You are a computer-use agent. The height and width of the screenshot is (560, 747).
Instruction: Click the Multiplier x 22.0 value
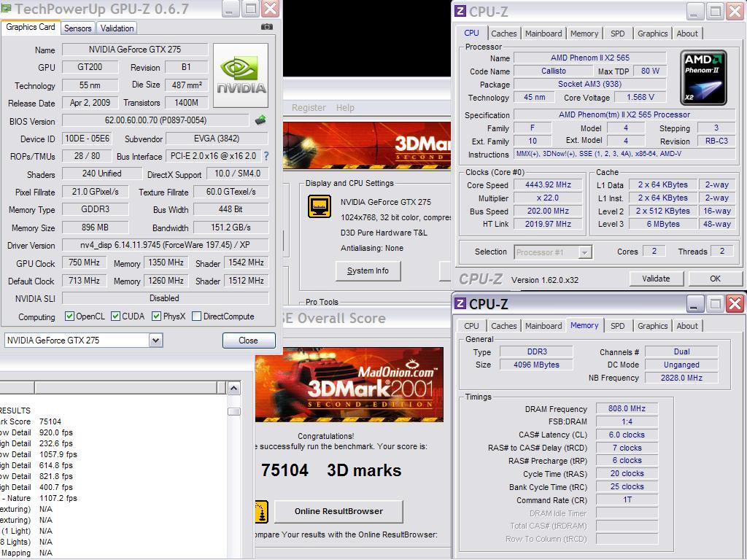[548, 198]
